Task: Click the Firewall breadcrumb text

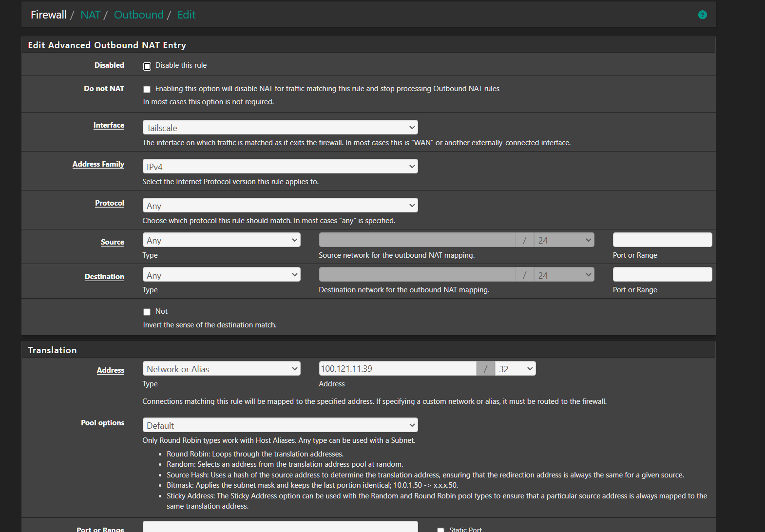Action: (x=49, y=15)
